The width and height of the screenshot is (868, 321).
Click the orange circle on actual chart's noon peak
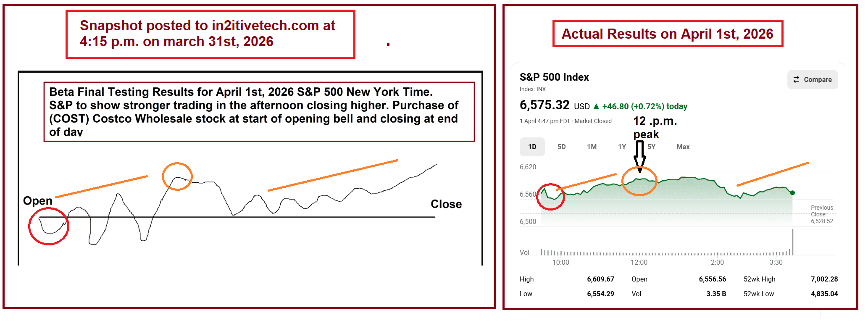click(x=639, y=181)
